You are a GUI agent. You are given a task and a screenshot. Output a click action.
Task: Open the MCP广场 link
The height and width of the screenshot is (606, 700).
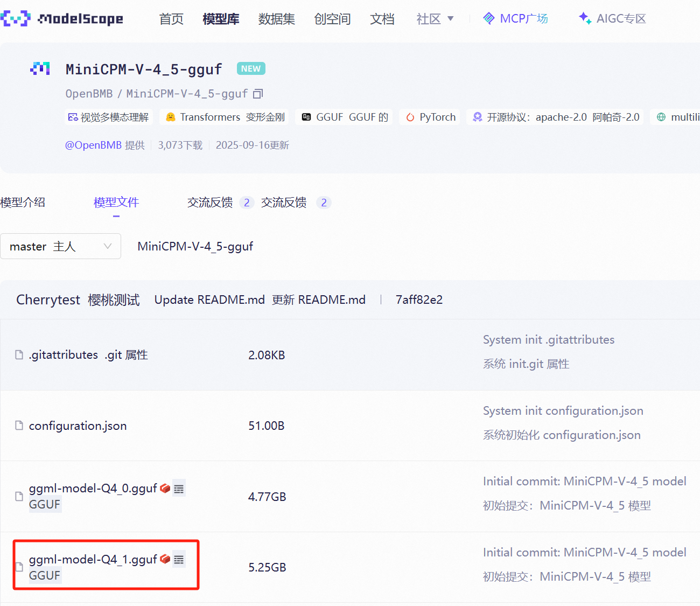(x=515, y=18)
